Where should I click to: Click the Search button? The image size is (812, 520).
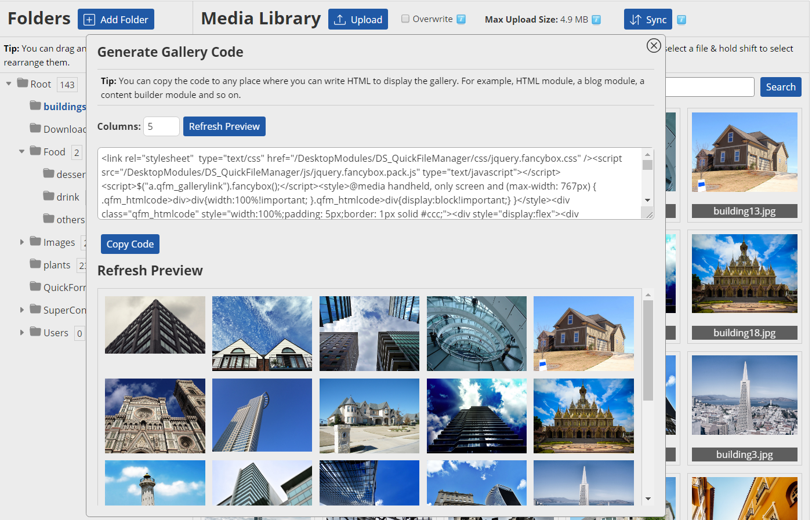click(781, 87)
